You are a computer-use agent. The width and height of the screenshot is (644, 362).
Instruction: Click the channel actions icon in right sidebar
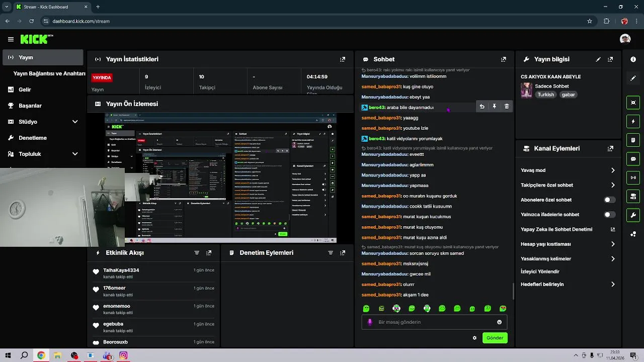[x=633, y=196]
